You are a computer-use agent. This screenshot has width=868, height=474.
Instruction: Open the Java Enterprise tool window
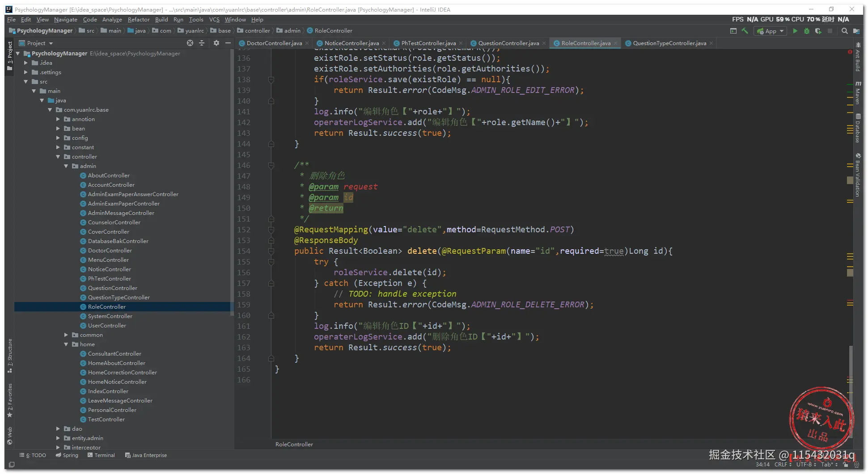click(146, 455)
